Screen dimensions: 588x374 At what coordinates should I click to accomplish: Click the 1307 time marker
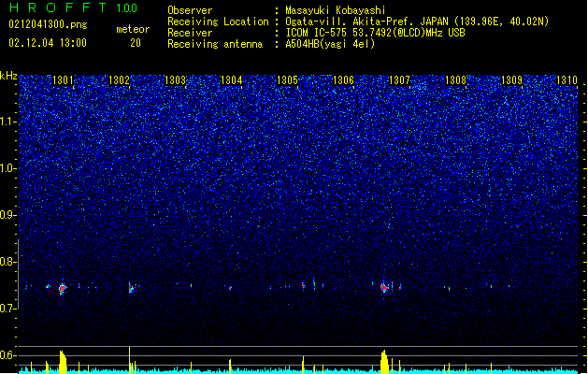(x=400, y=80)
